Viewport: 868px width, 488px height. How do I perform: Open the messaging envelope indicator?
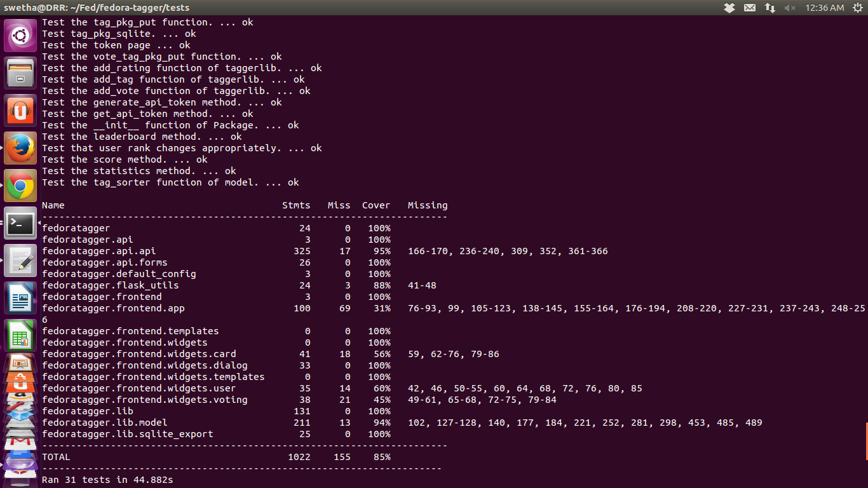(x=750, y=8)
